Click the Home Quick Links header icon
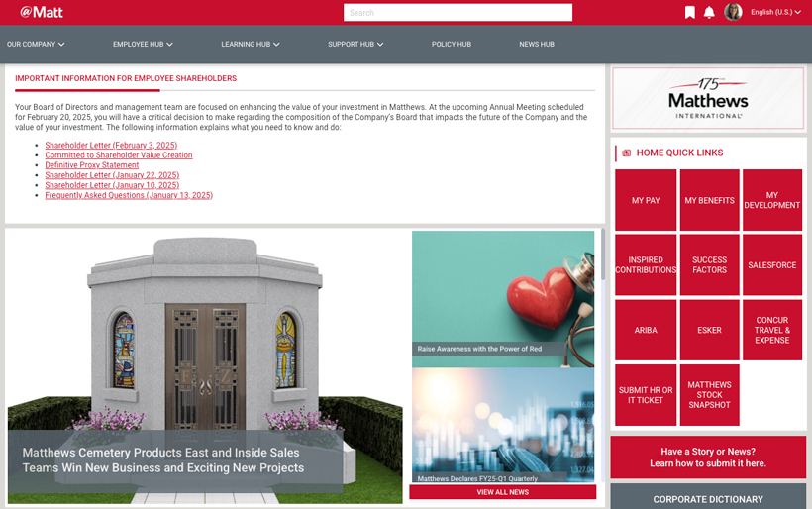Screen dimensions: 812x509 tap(626, 153)
